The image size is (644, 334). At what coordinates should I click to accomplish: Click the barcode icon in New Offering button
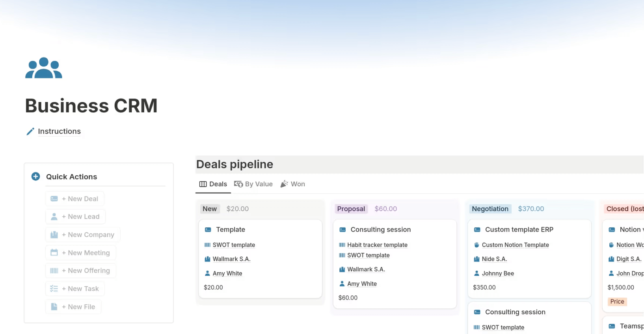tap(54, 271)
